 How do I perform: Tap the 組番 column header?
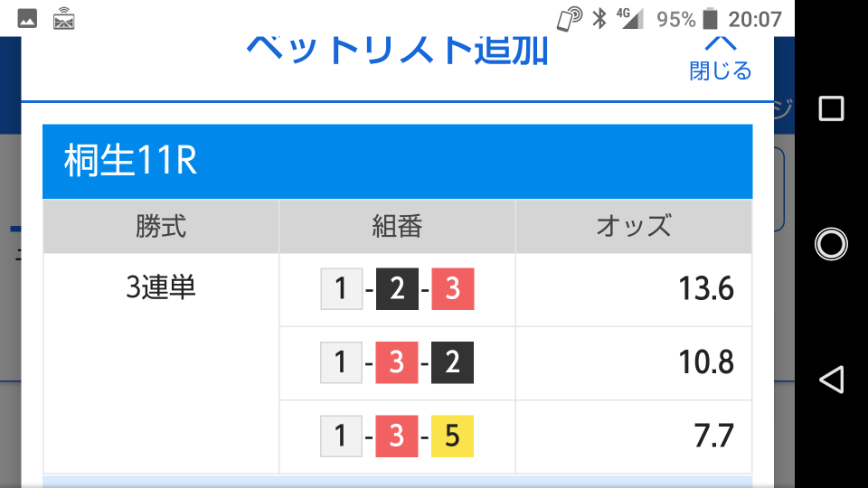[x=398, y=226]
